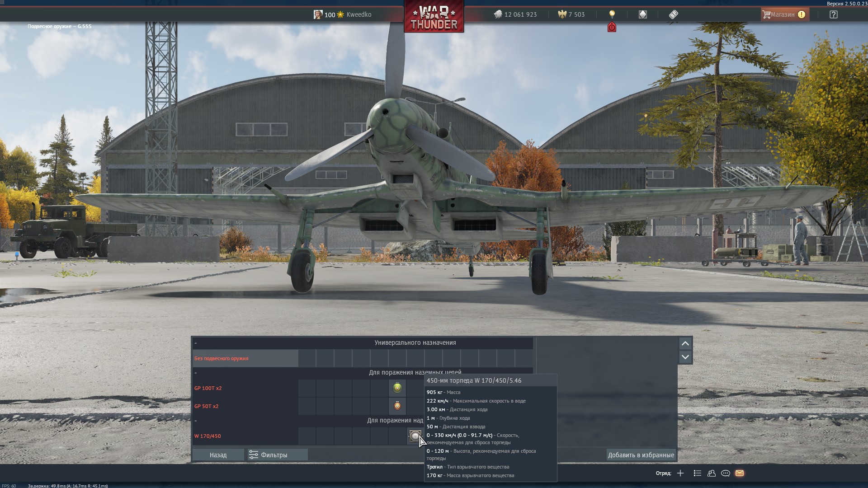Image resolution: width=868 pixels, height=488 pixels.
Task: Add squad member with plus icon
Action: click(680, 473)
